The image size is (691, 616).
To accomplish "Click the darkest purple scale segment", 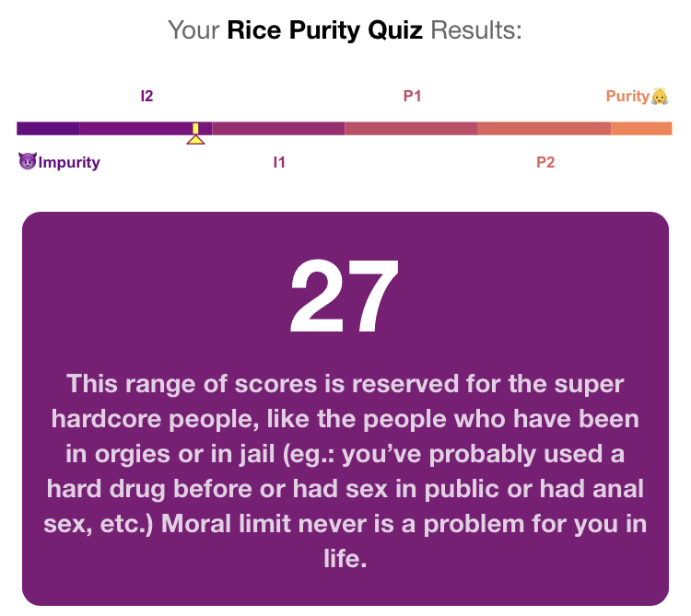I will [x=48, y=129].
